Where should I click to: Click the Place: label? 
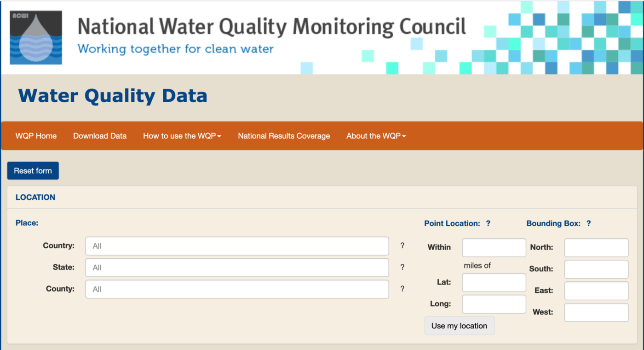(x=27, y=223)
